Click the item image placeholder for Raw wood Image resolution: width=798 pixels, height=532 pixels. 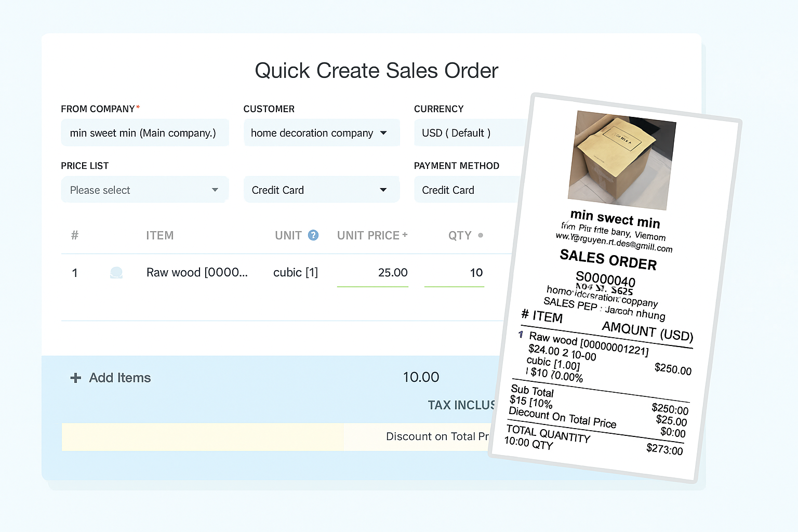(116, 272)
